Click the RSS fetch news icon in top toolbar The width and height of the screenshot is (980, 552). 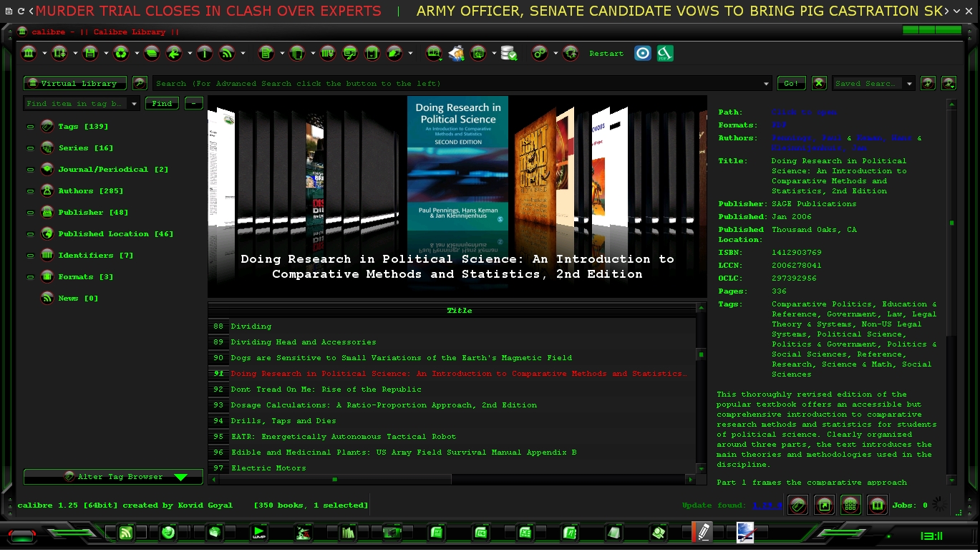point(227,53)
